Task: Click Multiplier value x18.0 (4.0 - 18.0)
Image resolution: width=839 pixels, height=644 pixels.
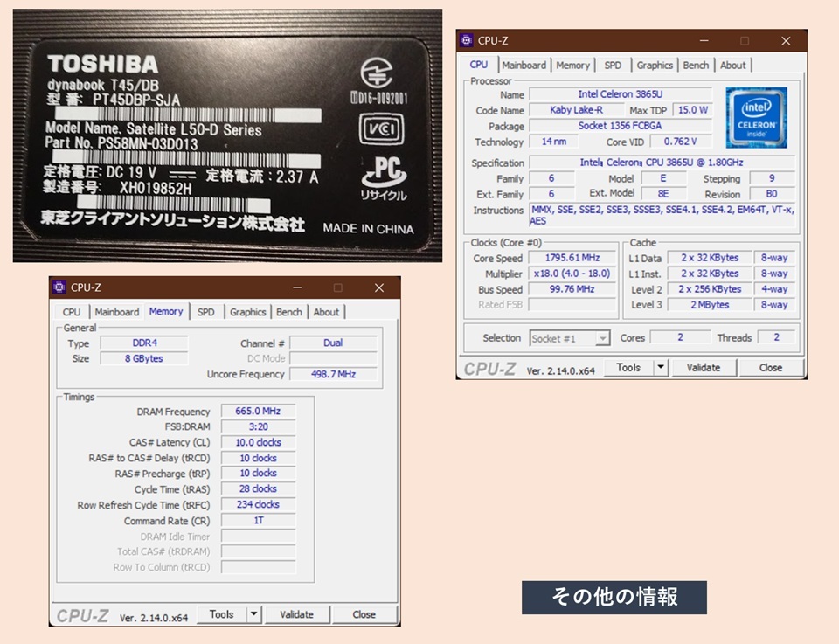Action: [x=572, y=274]
